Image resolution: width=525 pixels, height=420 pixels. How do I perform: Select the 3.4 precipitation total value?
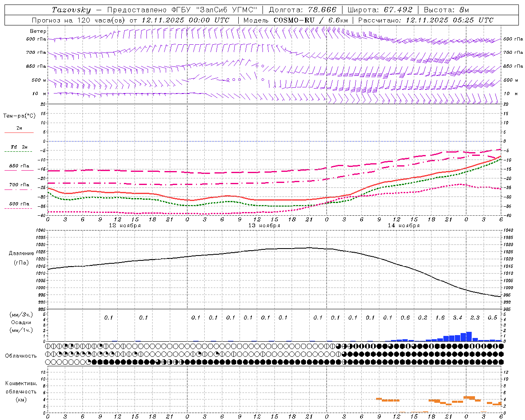pyautogui.click(x=457, y=318)
